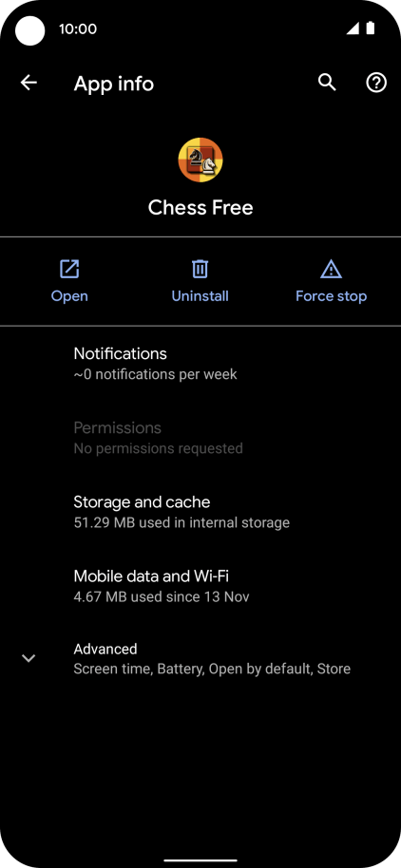This screenshot has height=868, width=401.
Task: Tap the Chess Free app icon
Action: (x=200, y=160)
